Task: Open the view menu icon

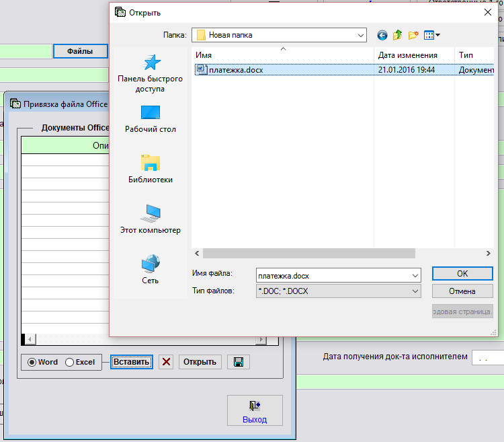Action: (x=431, y=35)
